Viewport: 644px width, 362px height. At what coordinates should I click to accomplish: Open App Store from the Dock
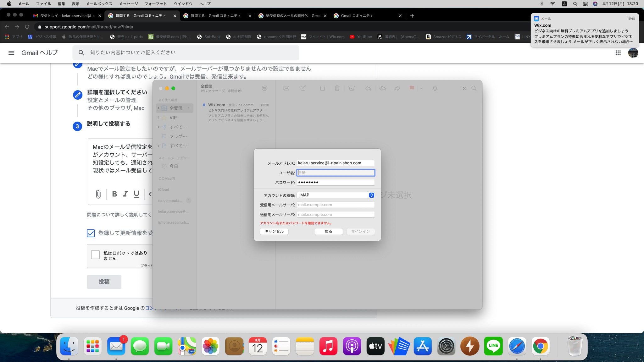[423, 346]
